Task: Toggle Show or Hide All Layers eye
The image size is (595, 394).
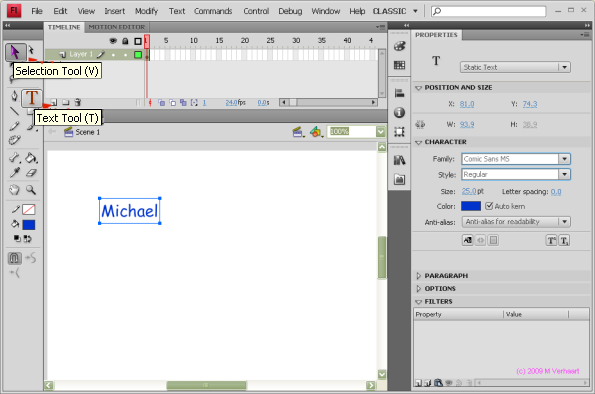Action: coord(113,41)
